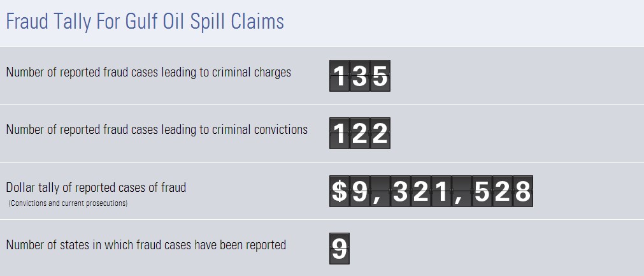
Task: Click digit 8 ending the dollar tally
Action: coord(522,192)
